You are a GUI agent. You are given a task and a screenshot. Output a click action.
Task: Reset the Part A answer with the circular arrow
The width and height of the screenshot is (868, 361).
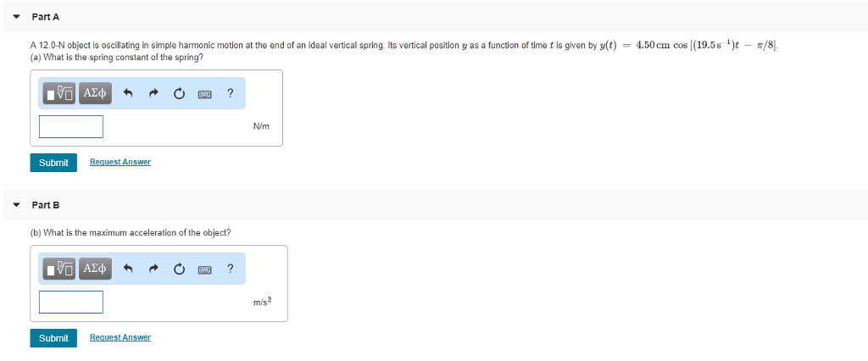(x=179, y=94)
